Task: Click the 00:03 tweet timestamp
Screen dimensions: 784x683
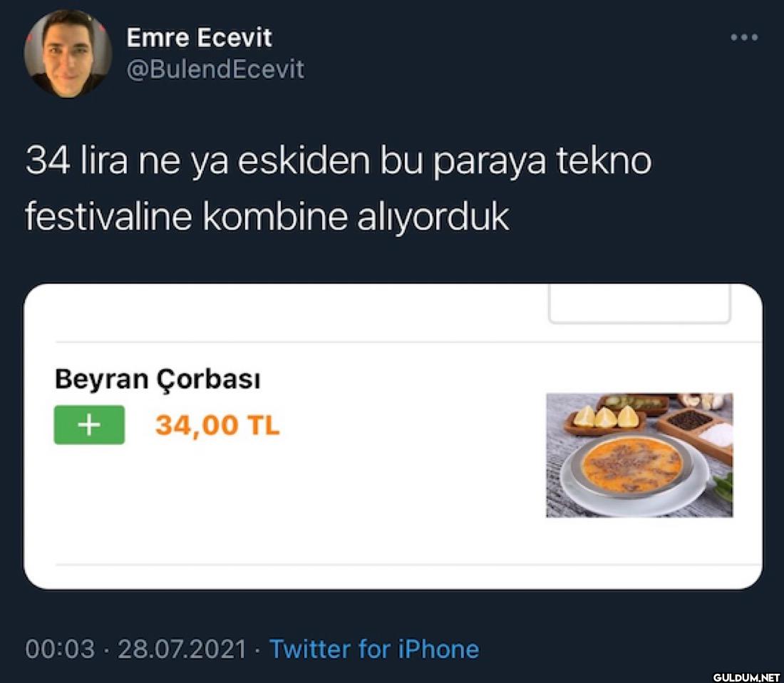Action: [x=59, y=649]
